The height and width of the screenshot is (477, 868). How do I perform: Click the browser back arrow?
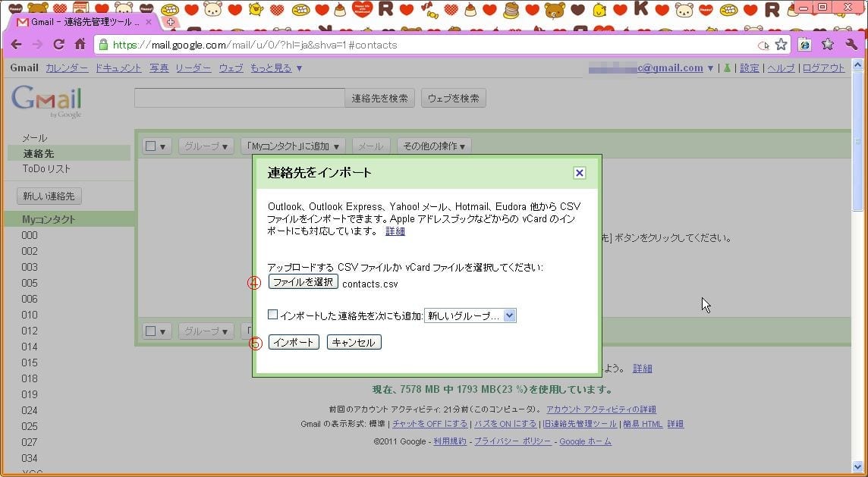(17, 45)
